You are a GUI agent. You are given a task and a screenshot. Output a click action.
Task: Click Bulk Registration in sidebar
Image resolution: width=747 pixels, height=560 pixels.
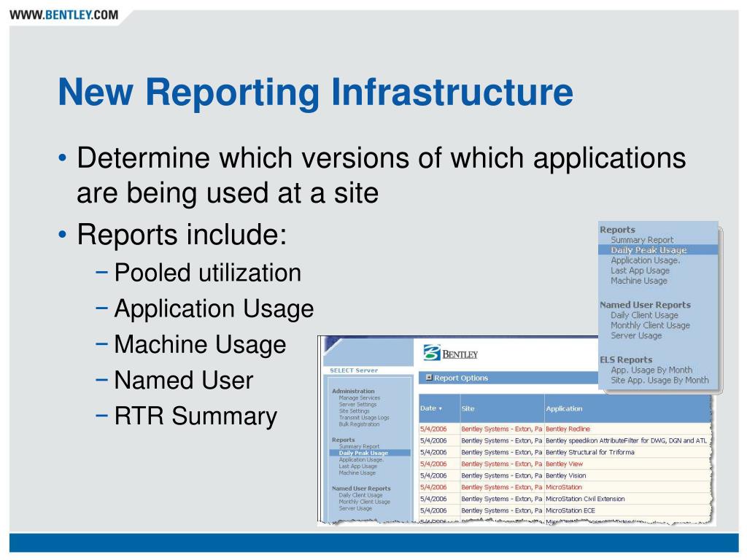tap(359, 424)
